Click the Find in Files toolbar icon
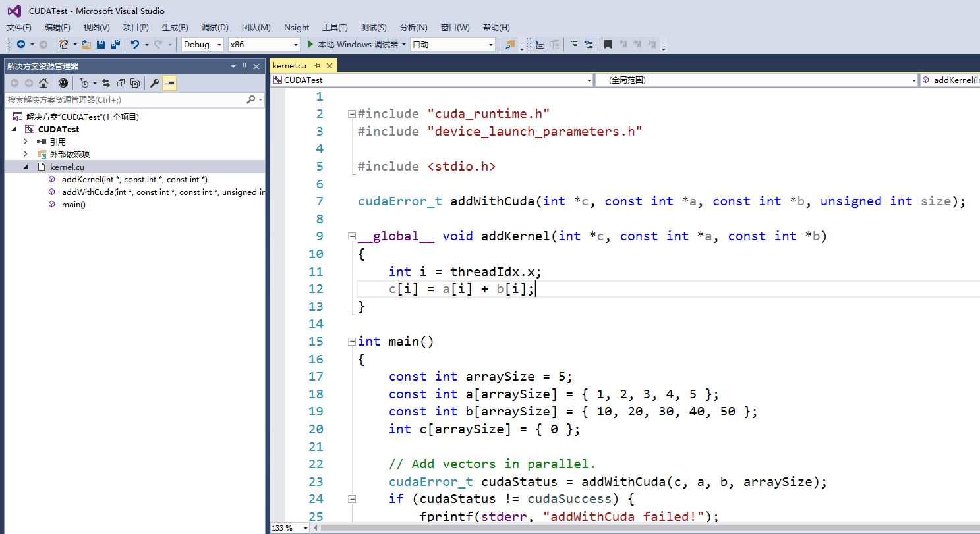The image size is (980, 534). tap(509, 44)
